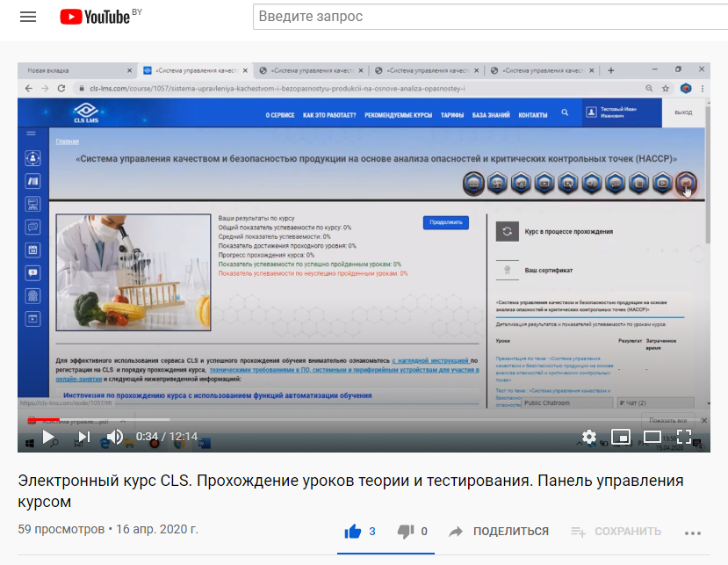Click the ninth hexagon play-screen icon
This screenshot has height=565, width=728.
pos(662,184)
